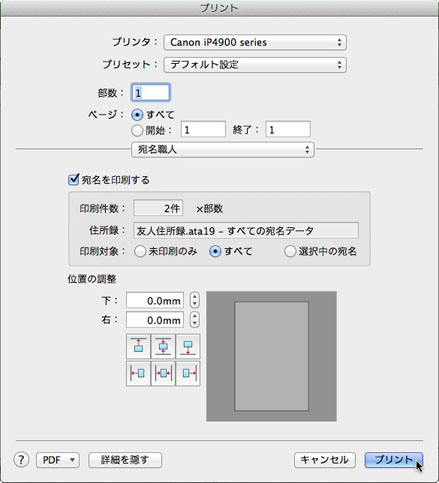Open the PDF menu button
The height and width of the screenshot is (483, 439).
[58, 460]
